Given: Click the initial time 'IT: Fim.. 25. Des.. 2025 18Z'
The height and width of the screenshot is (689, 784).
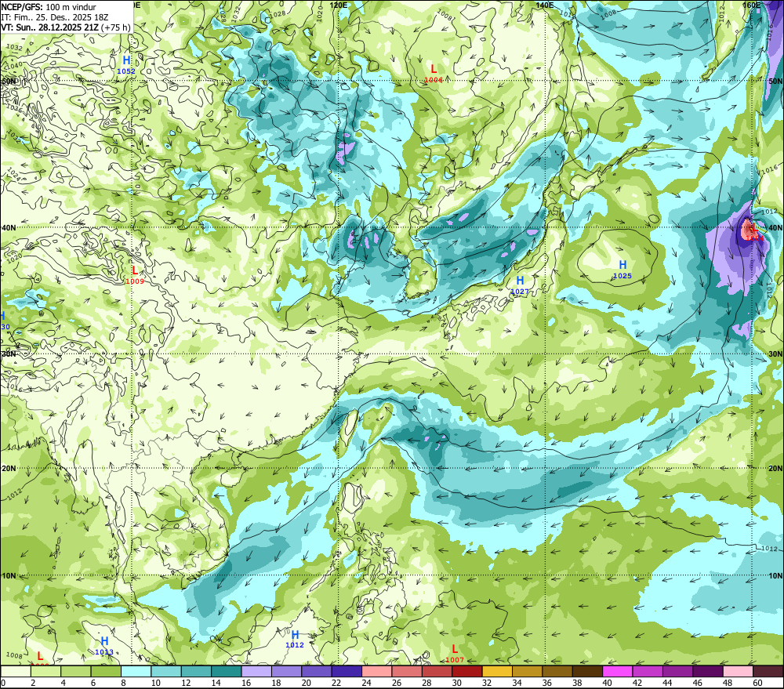Looking at the screenshot, I should 55,17.
